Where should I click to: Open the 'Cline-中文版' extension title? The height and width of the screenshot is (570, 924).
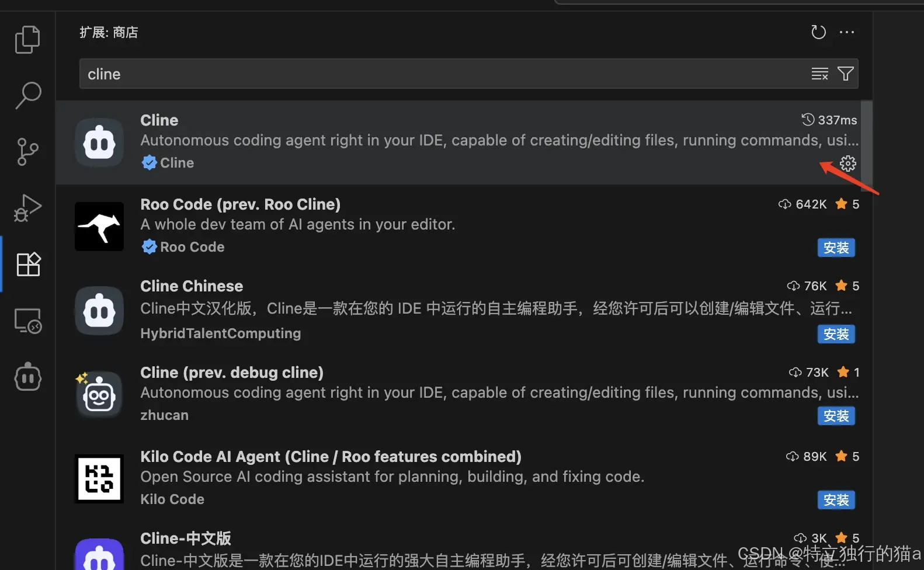186,538
